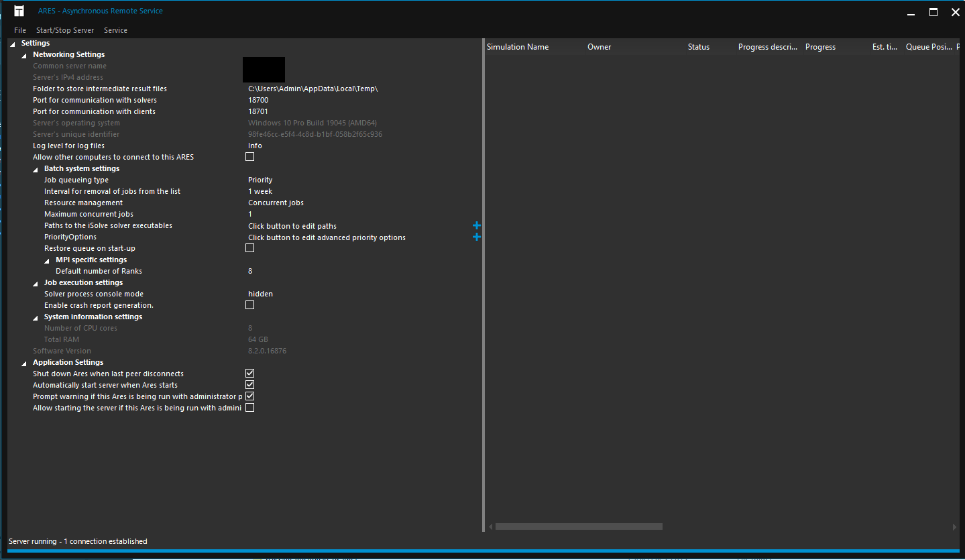The width and height of the screenshot is (965, 560).
Task: Change Resource management 'Concurrent jobs' value
Action: pos(276,203)
